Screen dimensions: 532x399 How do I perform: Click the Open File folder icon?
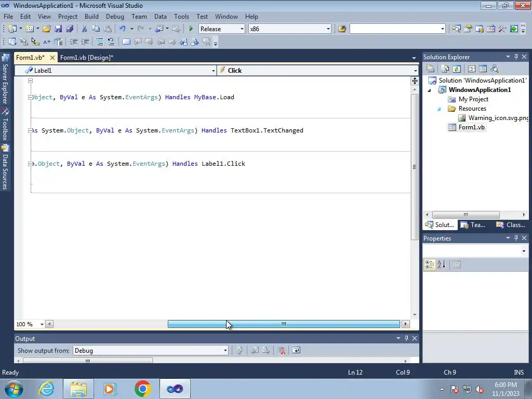coord(47,29)
